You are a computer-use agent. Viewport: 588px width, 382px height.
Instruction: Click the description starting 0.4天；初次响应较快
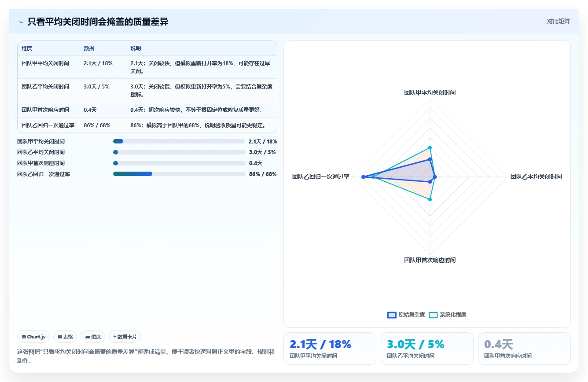tap(196, 110)
